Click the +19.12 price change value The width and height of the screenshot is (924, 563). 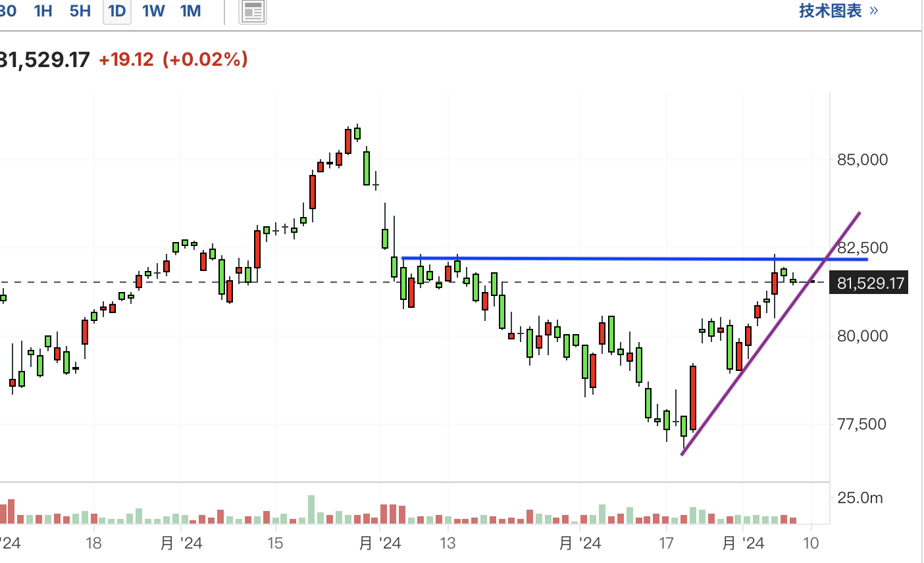[126, 60]
